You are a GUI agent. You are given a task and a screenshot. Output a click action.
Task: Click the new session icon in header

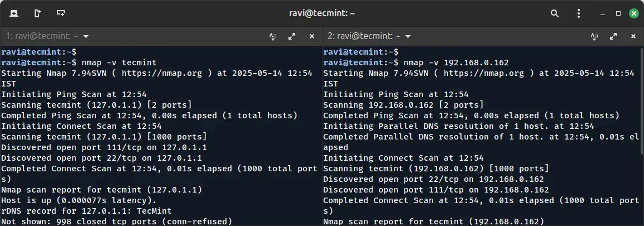click(14, 13)
